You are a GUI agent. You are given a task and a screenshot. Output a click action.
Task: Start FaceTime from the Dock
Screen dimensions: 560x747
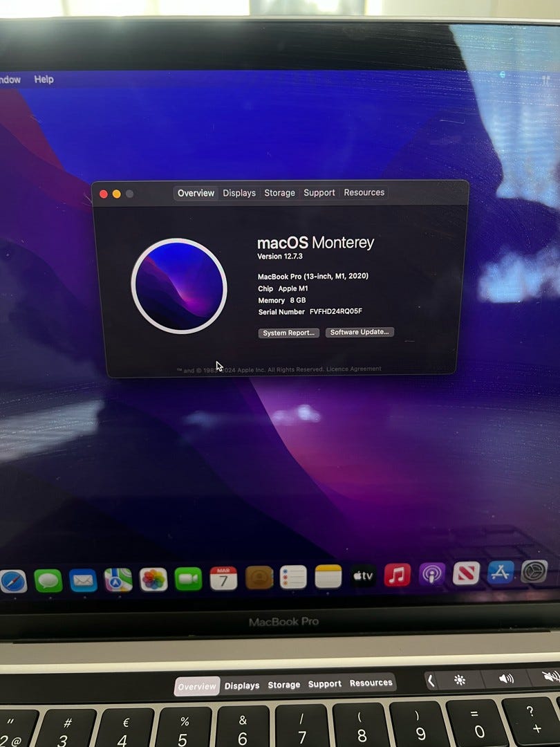tap(188, 579)
